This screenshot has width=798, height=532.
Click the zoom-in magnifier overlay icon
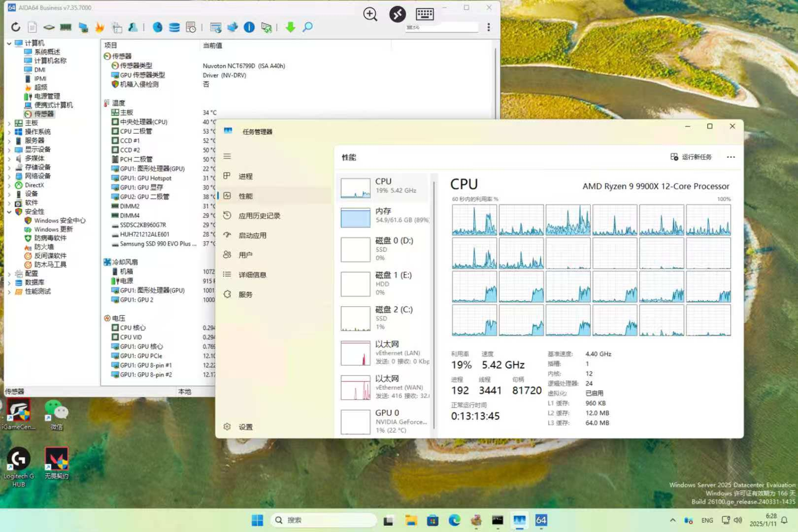pos(370,14)
